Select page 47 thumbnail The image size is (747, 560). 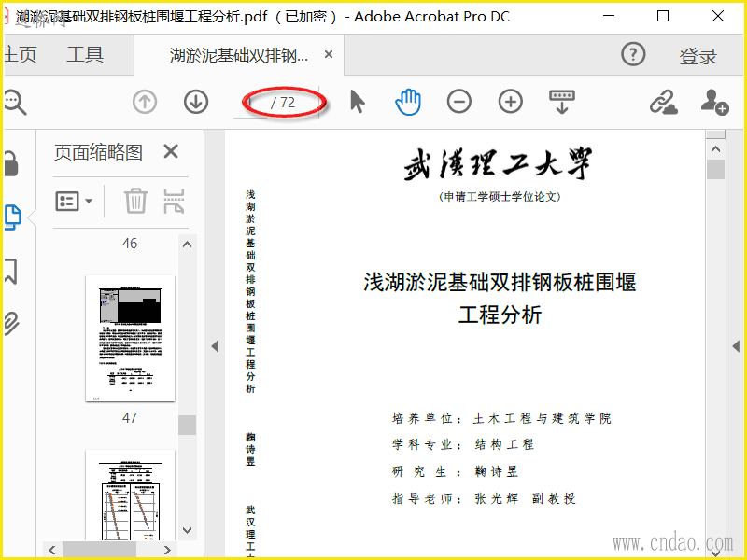tap(130, 339)
